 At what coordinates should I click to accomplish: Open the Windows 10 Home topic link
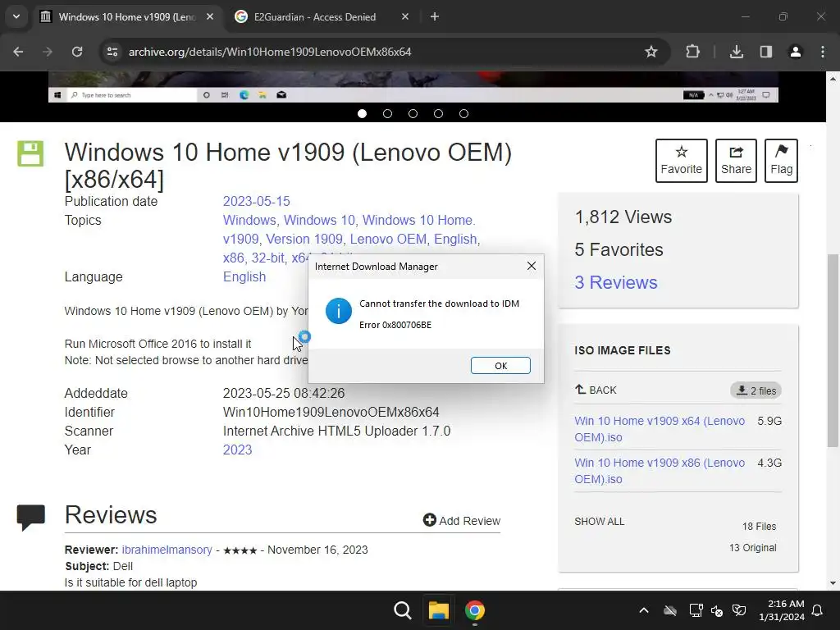[418, 220]
